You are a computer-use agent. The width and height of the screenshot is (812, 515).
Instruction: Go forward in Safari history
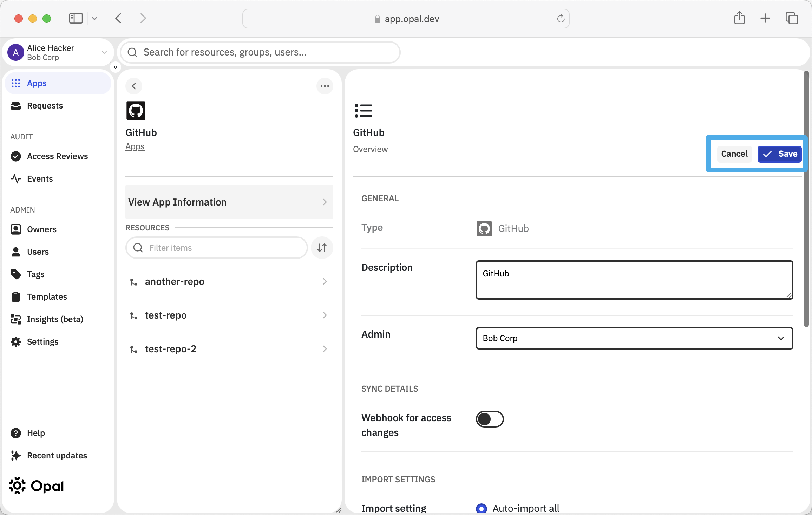click(x=143, y=18)
